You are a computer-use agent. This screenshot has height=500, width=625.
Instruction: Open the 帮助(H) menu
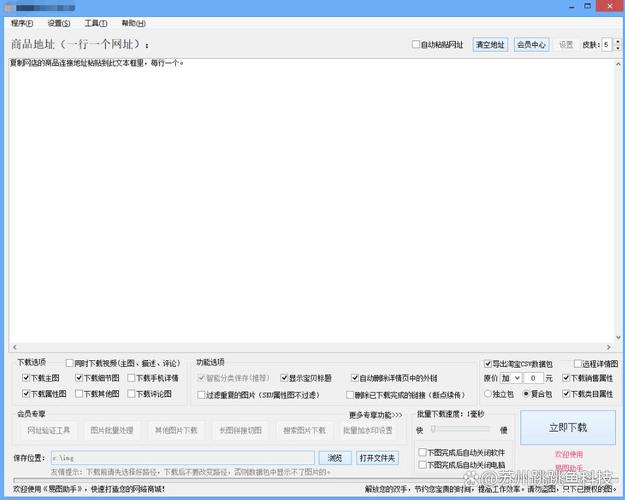tap(132, 23)
